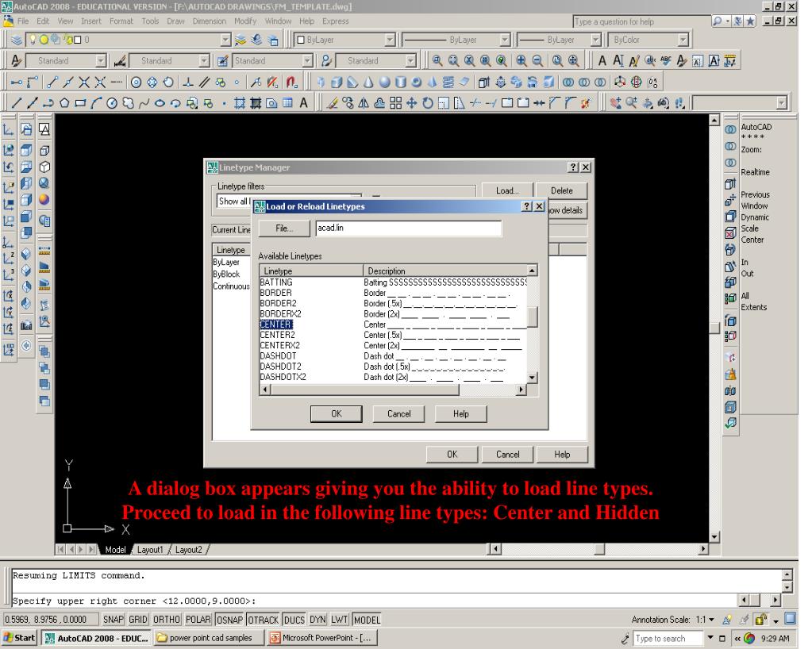Viewport: 812px width, 649px height.
Task: Select the Line tool in Draw toolbar
Action: [17, 103]
